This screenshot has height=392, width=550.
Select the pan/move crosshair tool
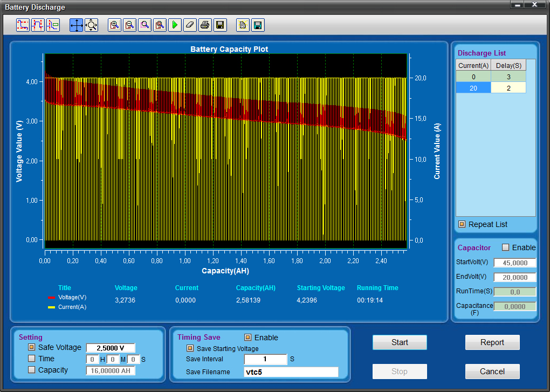pyautogui.click(x=76, y=25)
